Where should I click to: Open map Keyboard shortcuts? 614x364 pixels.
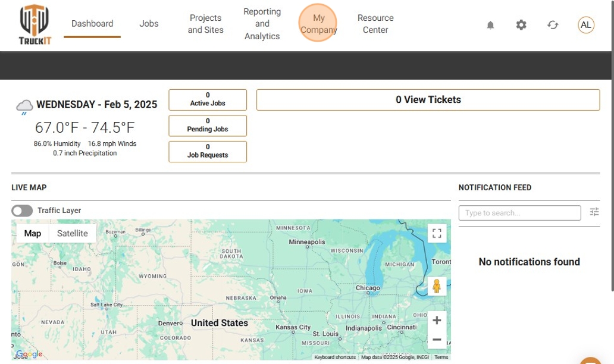pos(335,357)
